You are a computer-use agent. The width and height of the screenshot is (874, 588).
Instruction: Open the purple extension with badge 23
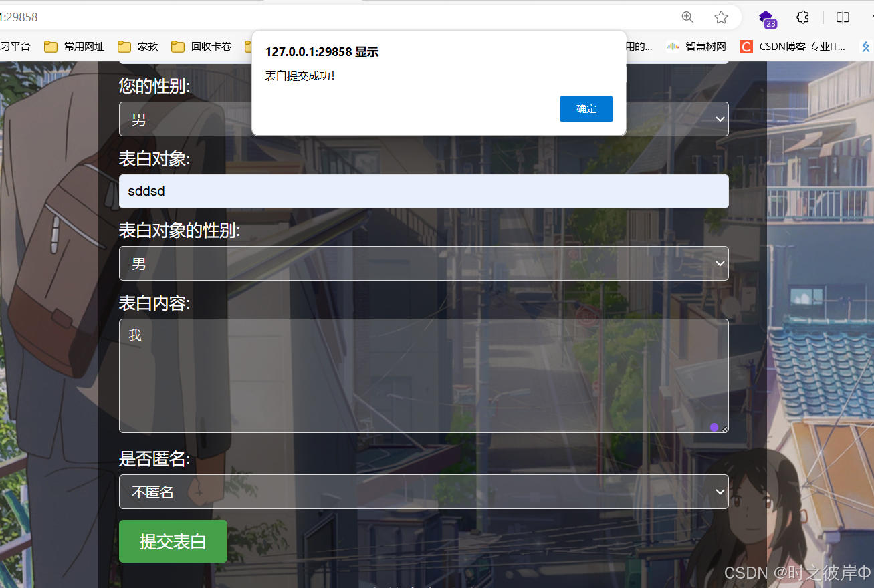(x=766, y=19)
